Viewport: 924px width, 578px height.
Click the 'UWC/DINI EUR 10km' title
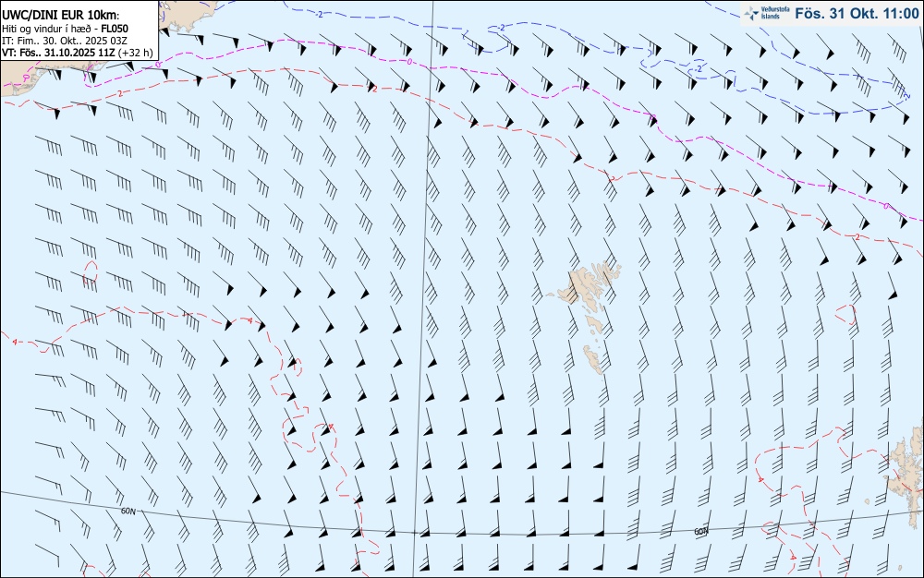click(x=61, y=16)
